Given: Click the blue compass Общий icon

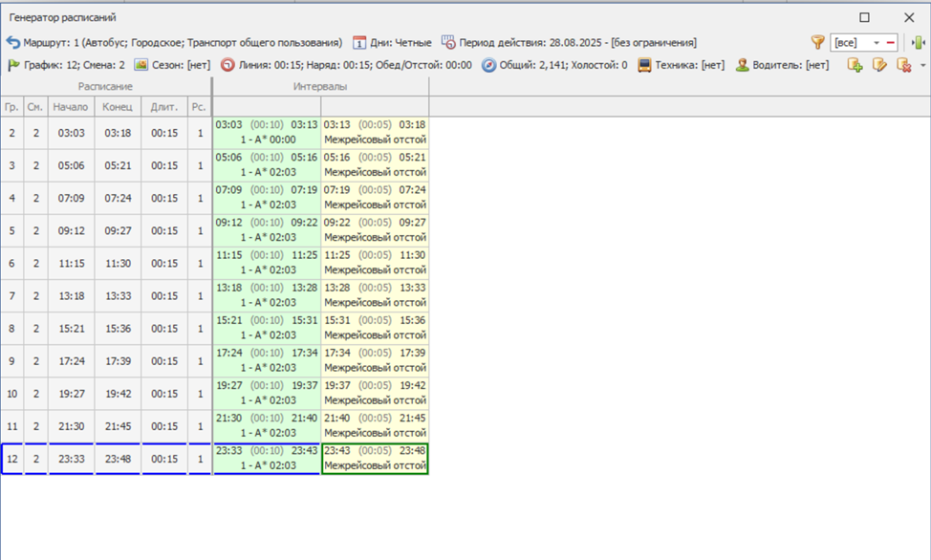Looking at the screenshot, I should click(x=488, y=65).
